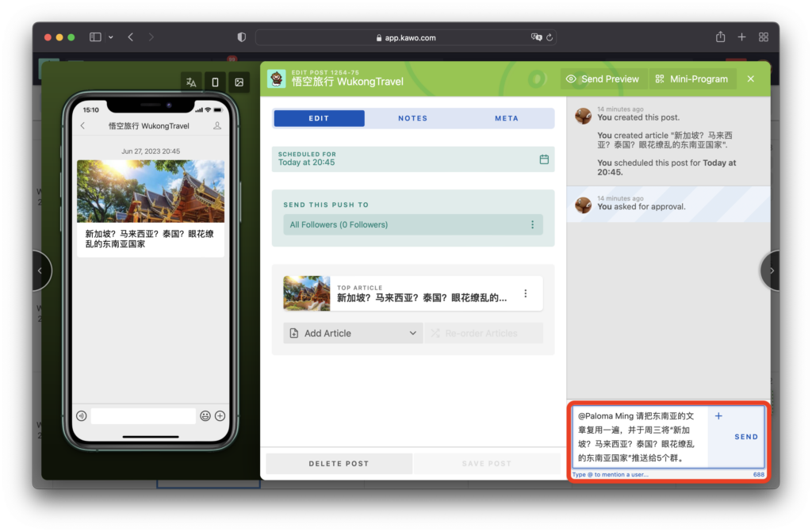812x532 pixels.
Task: Tap the message input field in phone preview
Action: point(144,416)
